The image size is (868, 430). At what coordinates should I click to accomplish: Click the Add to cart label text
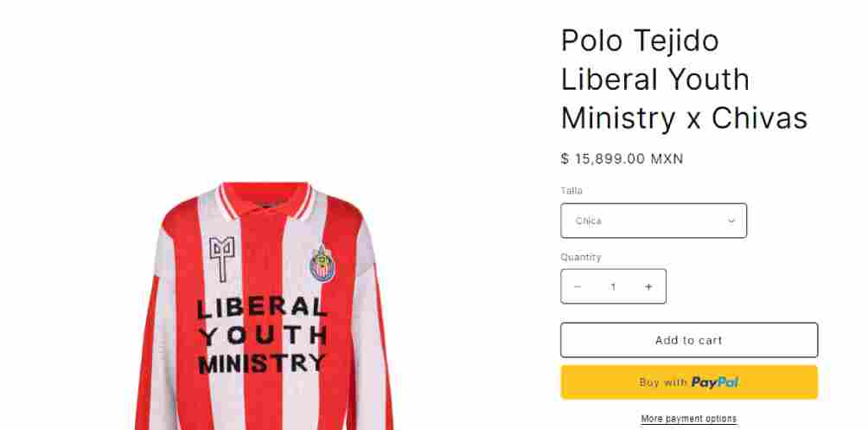coord(689,340)
